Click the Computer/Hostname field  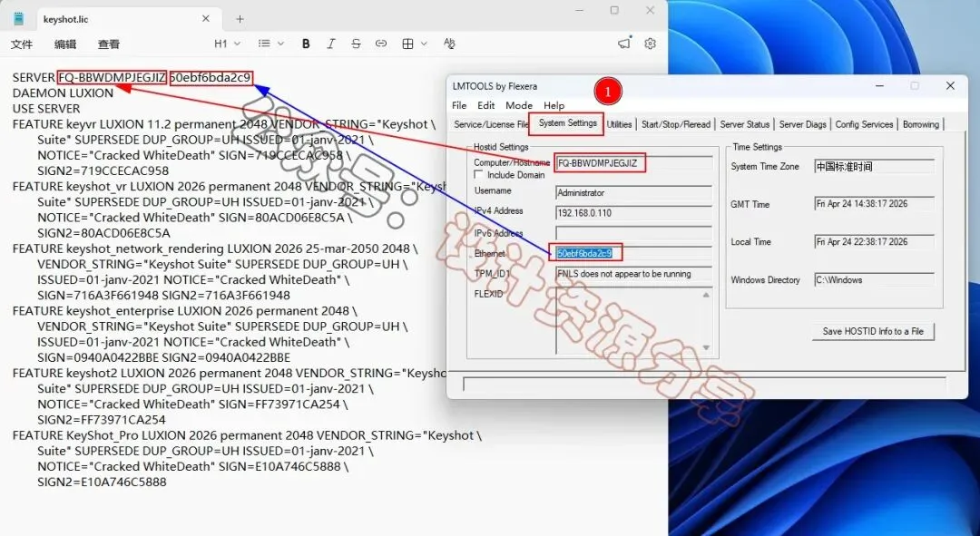633,163
